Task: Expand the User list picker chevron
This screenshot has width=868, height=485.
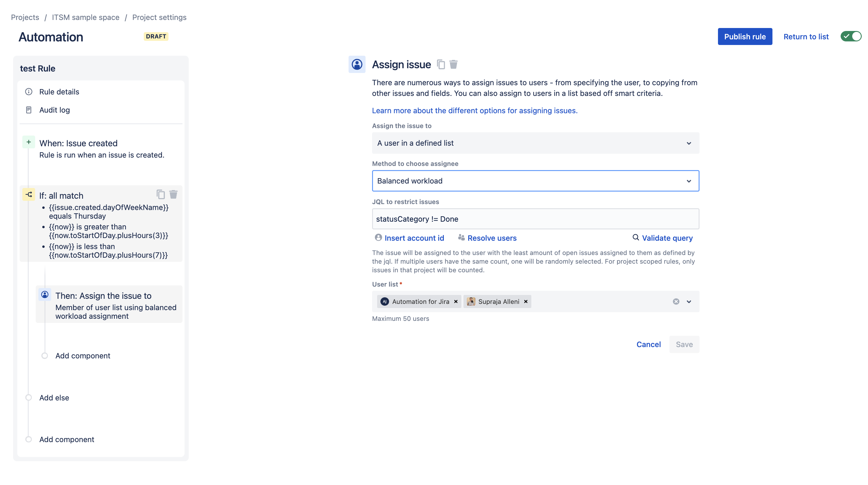Action: [689, 301]
